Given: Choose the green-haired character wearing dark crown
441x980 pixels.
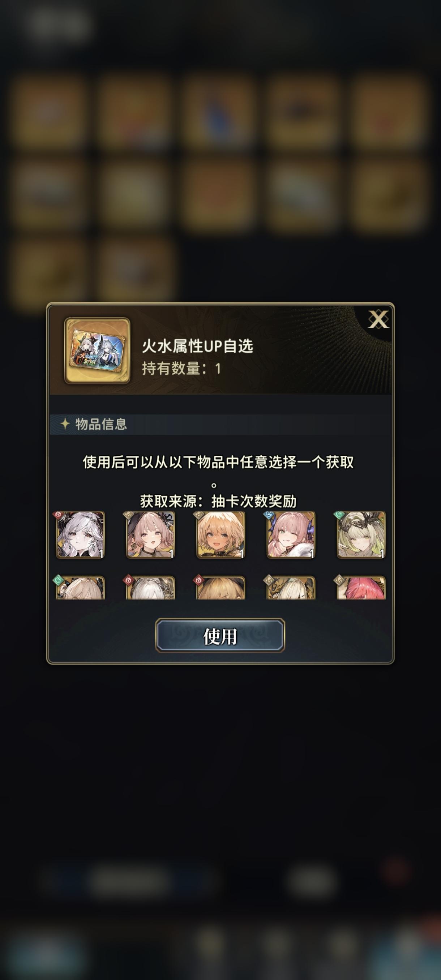Looking at the screenshot, I should [361, 535].
